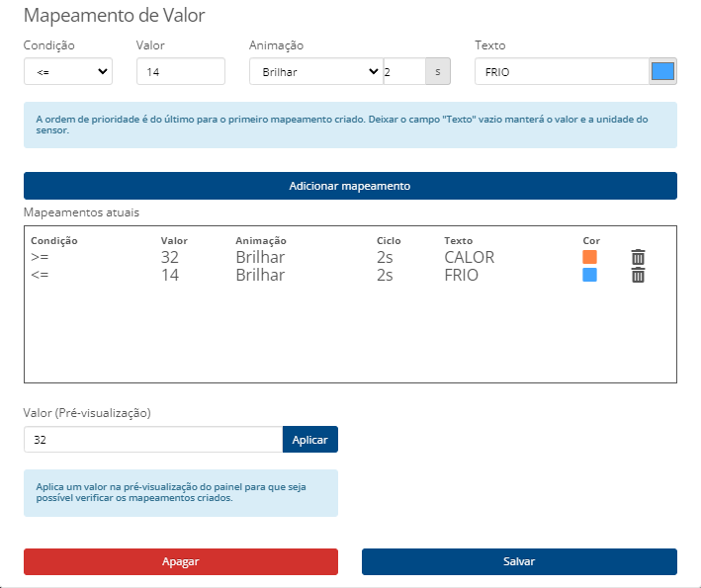Click the red Apagar button
The width and height of the screenshot is (701, 588).
coord(181,561)
